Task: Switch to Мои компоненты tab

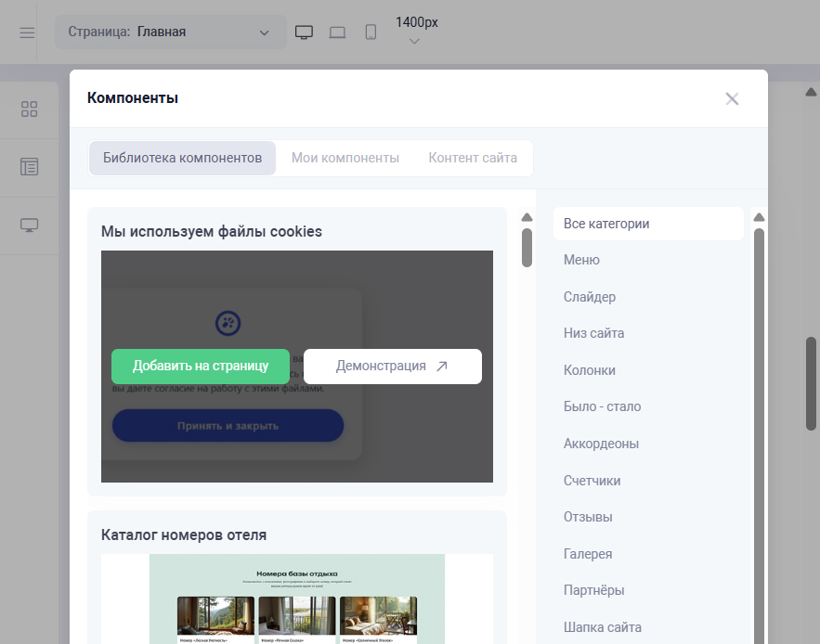Action: 345,158
